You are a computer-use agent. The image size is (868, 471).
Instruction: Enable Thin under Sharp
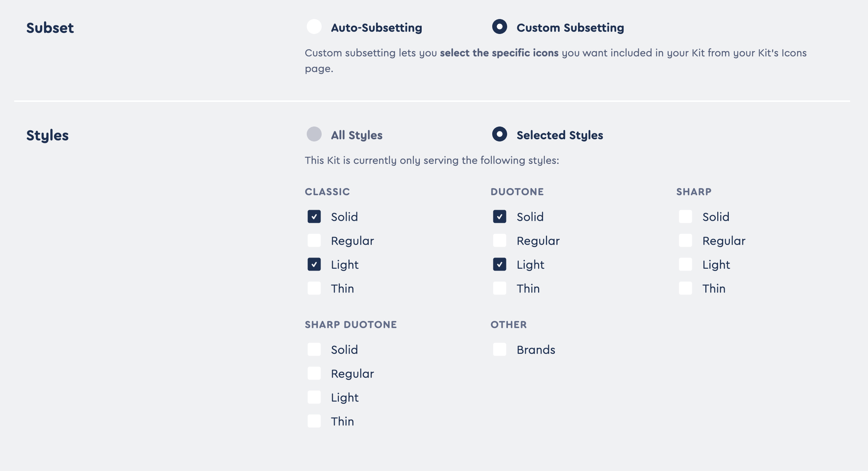pyautogui.click(x=686, y=288)
